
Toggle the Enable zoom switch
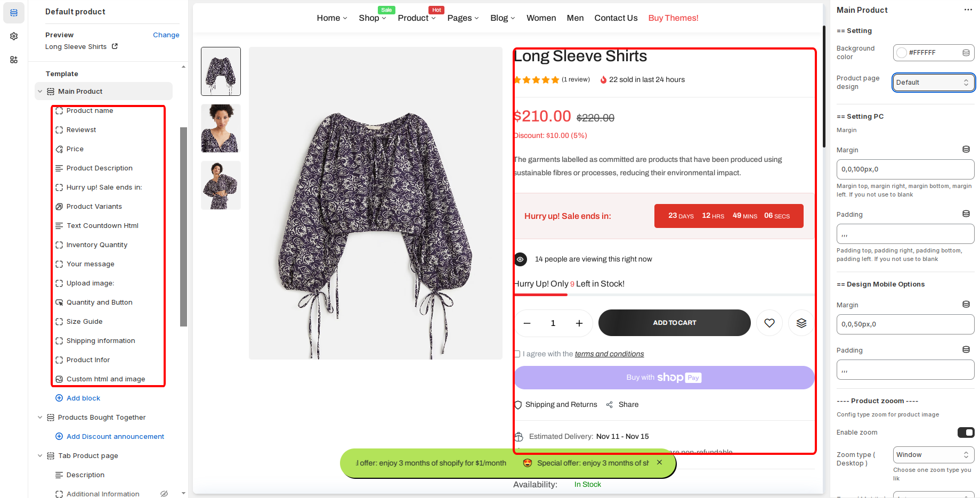tap(966, 432)
